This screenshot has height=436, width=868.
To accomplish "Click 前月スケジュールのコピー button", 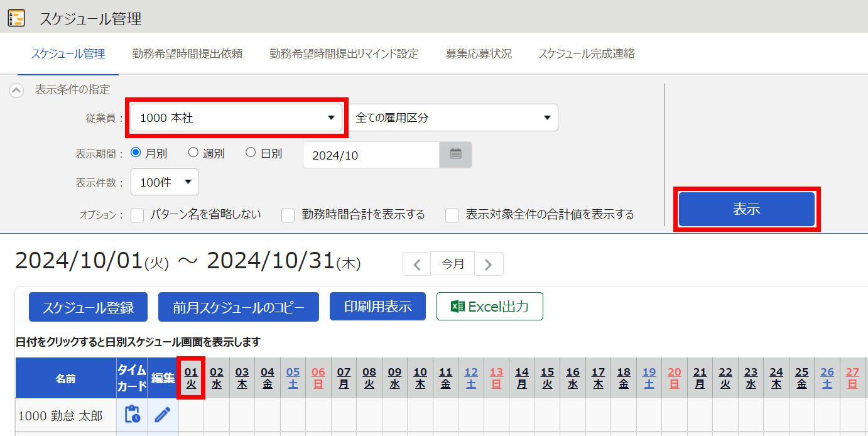I will [239, 307].
